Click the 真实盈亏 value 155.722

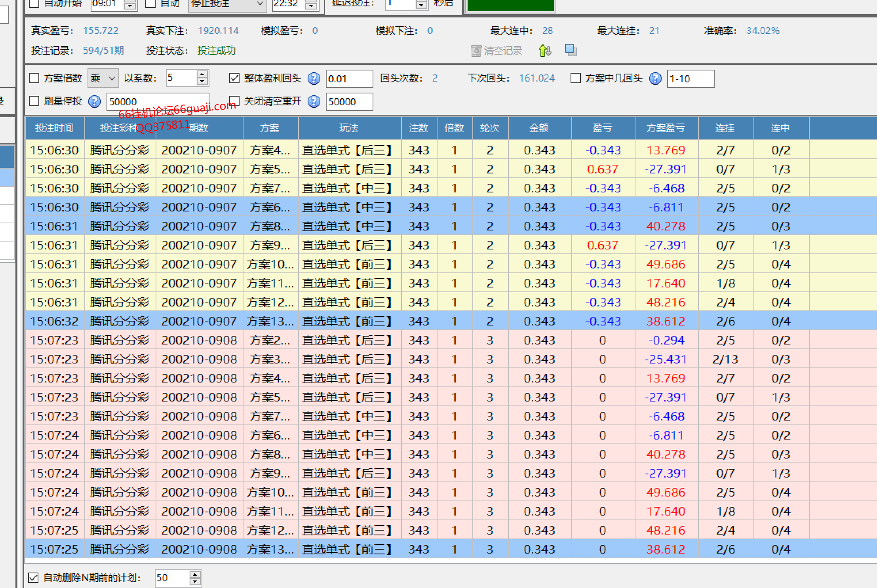[x=101, y=30]
